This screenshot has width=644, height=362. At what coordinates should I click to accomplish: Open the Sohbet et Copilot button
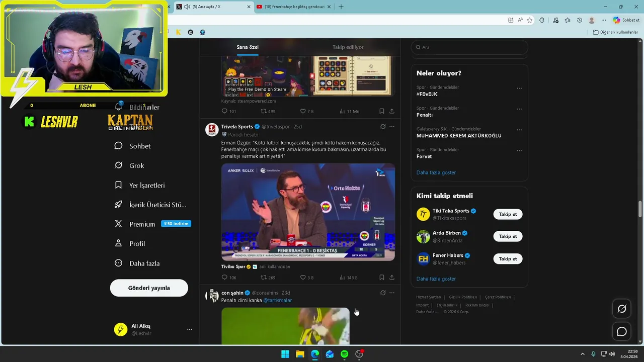[x=626, y=20]
